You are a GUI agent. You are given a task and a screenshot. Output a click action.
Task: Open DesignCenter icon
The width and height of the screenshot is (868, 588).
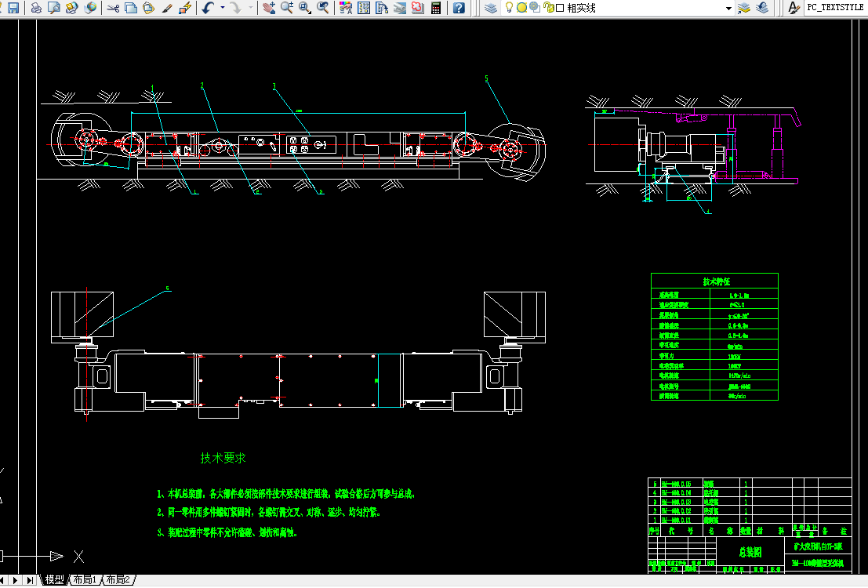coord(364,8)
